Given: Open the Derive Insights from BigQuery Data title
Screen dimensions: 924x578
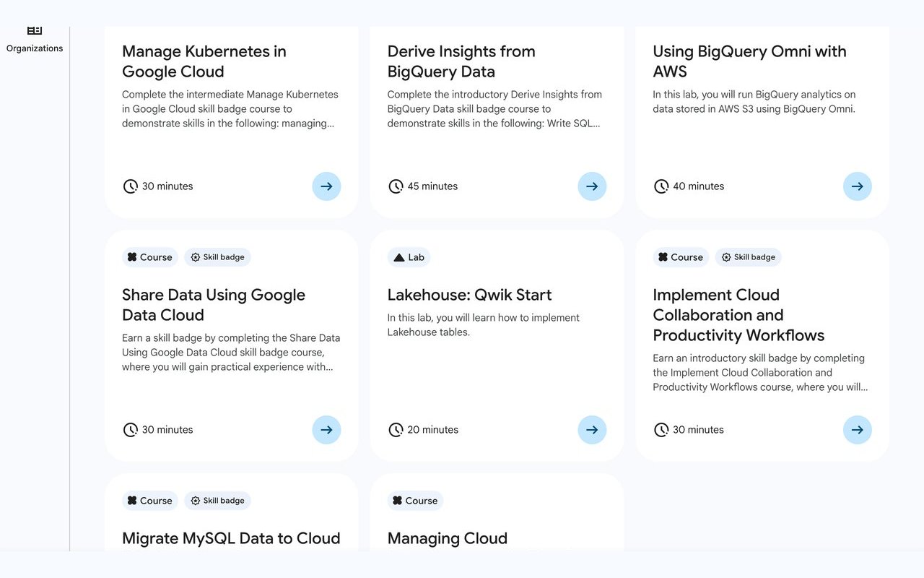Looking at the screenshot, I should 461,61.
